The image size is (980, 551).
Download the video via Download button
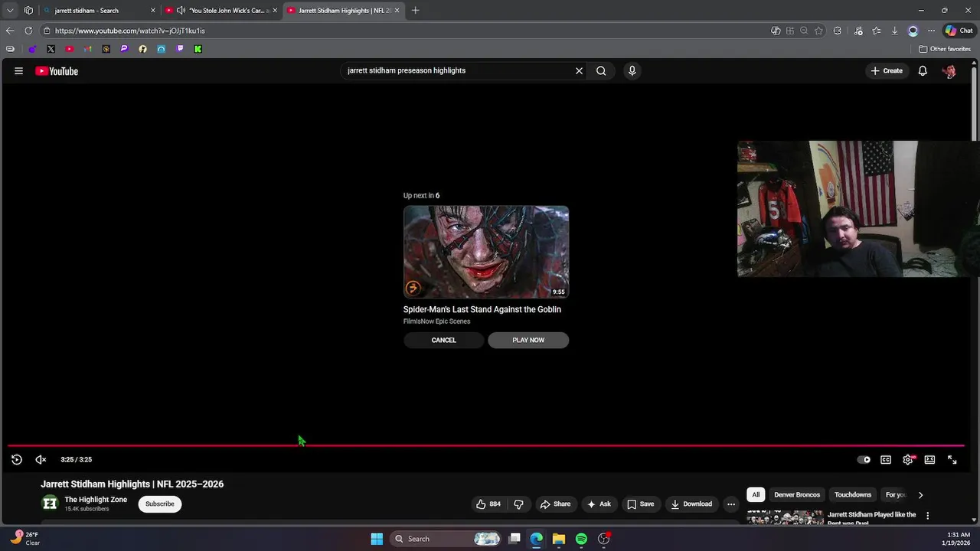[x=691, y=504]
